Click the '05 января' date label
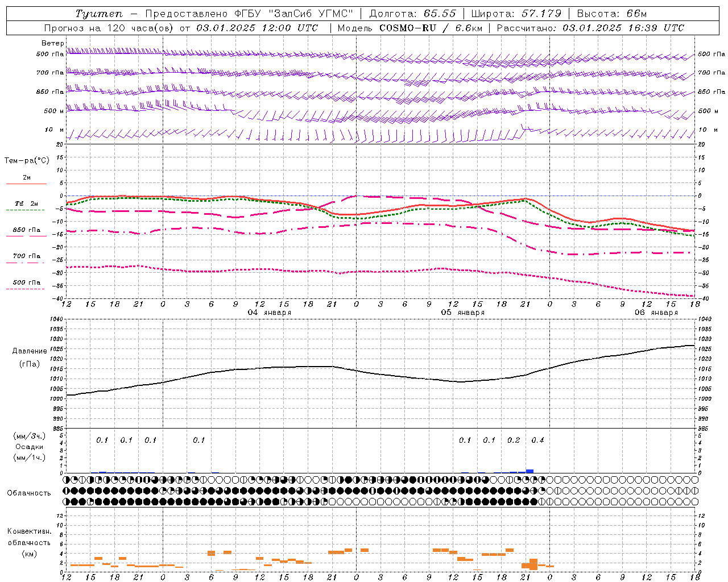The width and height of the screenshot is (728, 582). (x=462, y=313)
